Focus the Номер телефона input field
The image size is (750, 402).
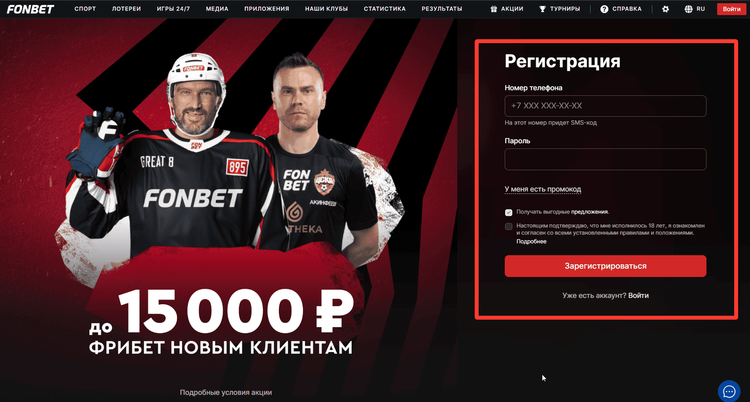605,106
